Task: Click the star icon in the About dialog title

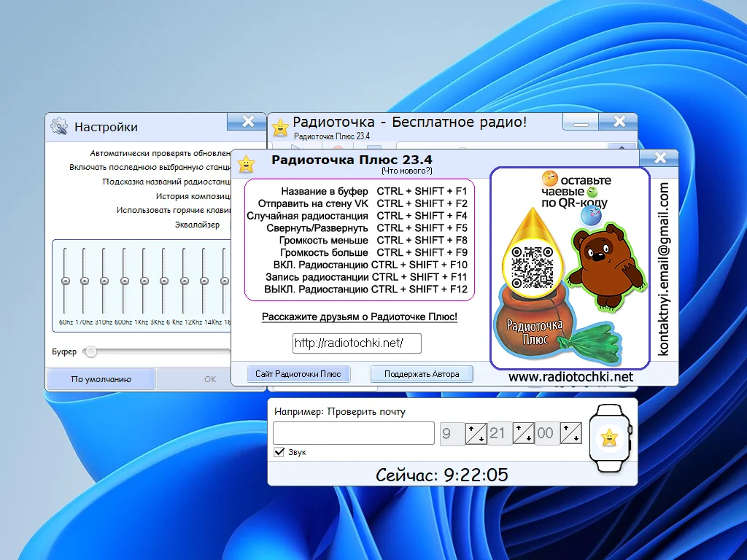Action: click(247, 163)
